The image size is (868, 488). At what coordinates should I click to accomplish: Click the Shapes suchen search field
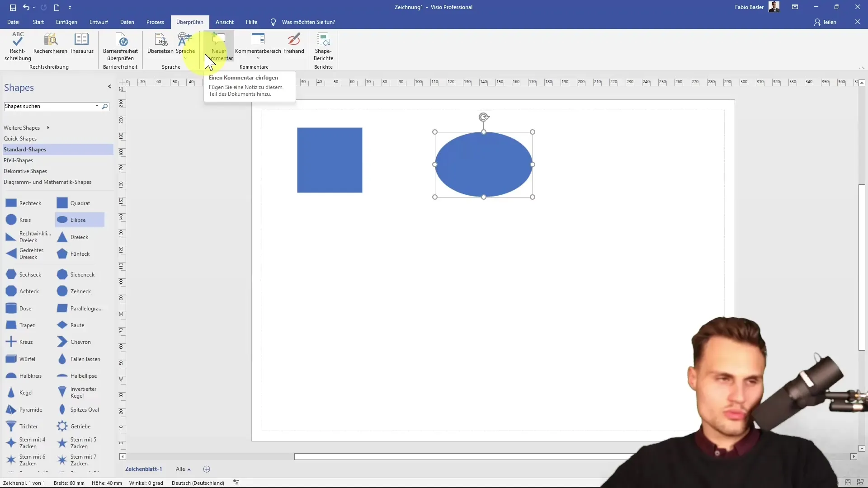48,106
